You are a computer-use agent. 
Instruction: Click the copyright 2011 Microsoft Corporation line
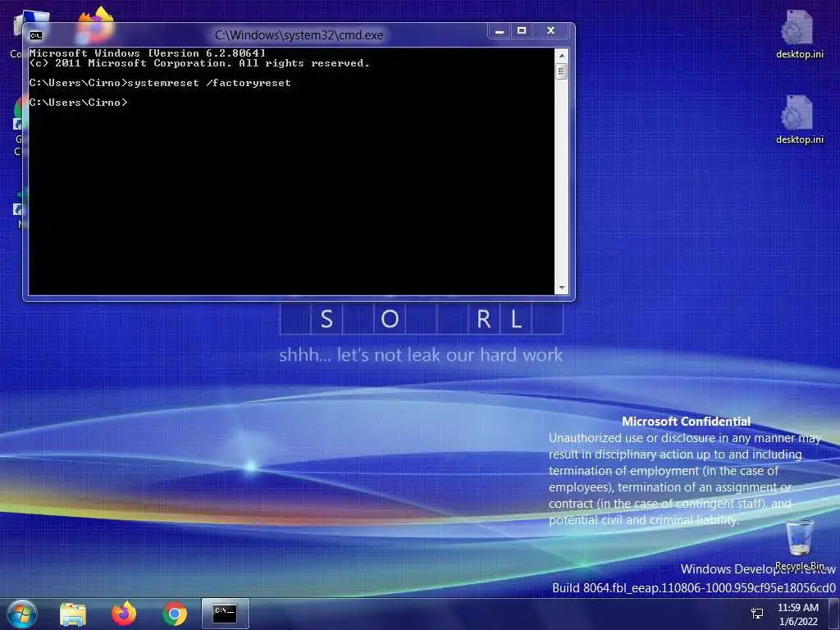click(199, 63)
